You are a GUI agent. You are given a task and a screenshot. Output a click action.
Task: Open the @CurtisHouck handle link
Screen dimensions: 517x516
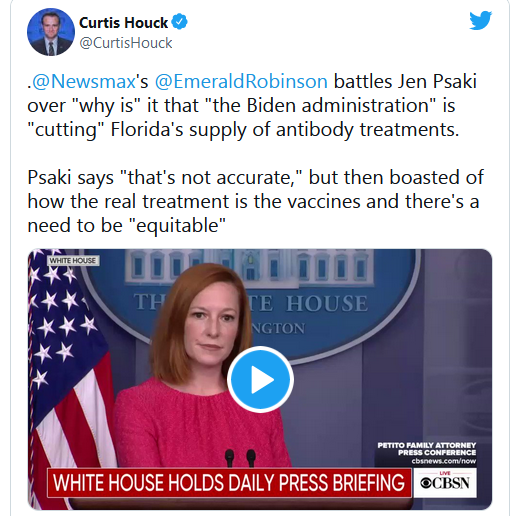[126, 43]
